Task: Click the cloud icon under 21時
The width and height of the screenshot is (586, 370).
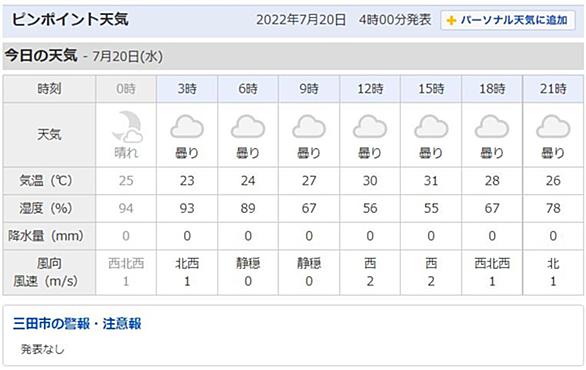Action: coord(553,127)
